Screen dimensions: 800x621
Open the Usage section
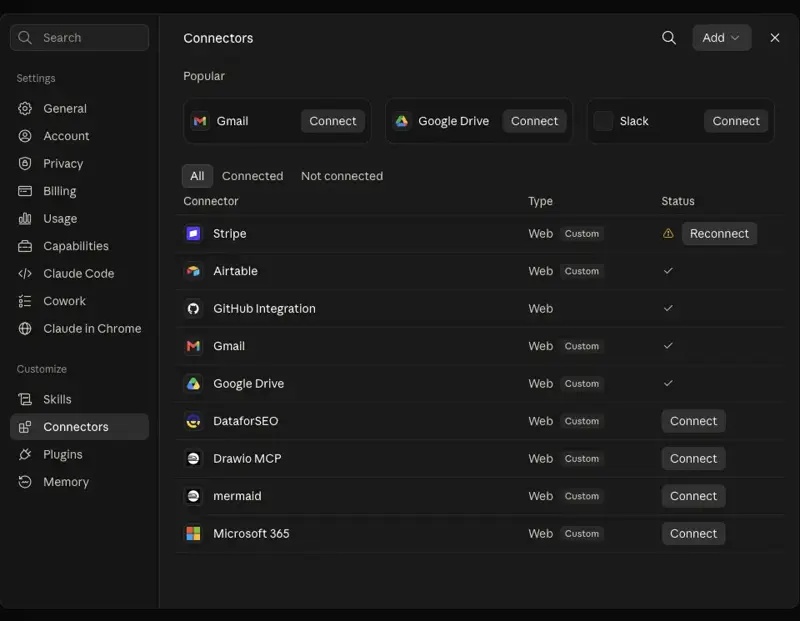pyautogui.click(x=80, y=219)
